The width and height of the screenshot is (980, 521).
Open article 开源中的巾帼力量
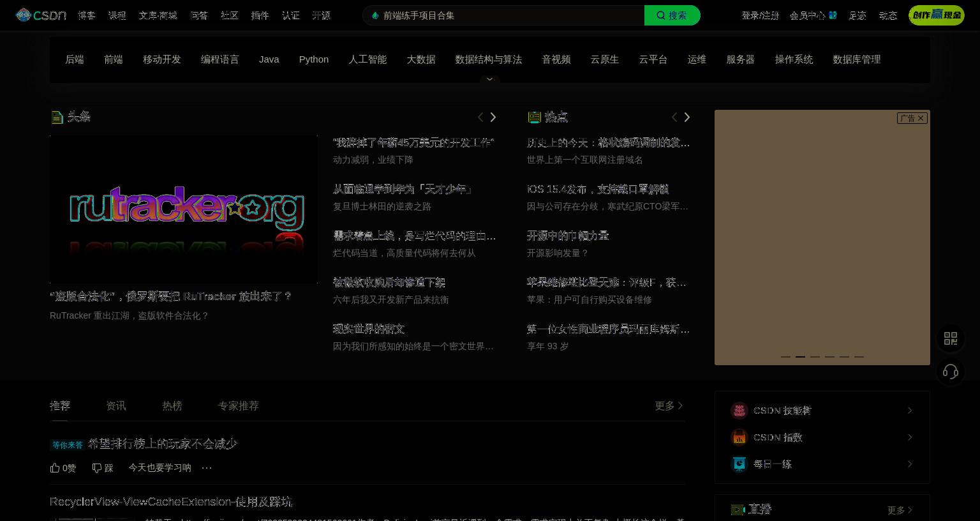click(568, 236)
